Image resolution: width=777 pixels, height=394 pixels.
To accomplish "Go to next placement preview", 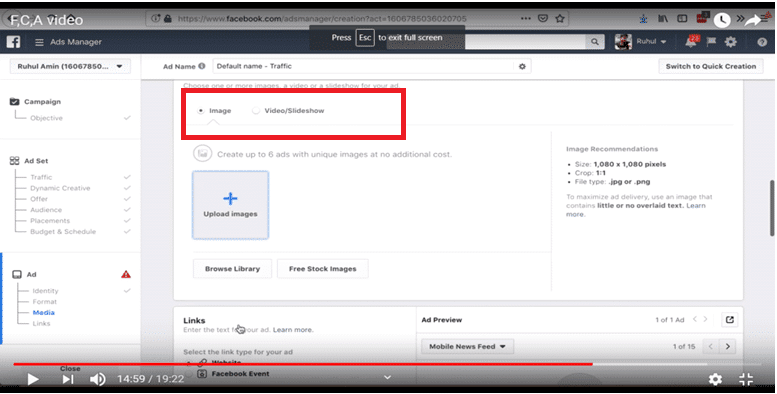I will (x=727, y=346).
